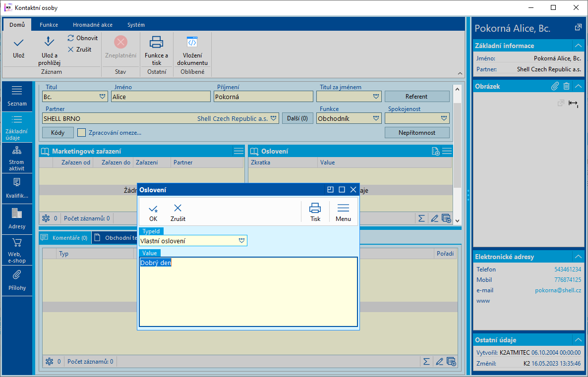Open Web, e-shop sidebar item
Viewport: 588px width, 377px height.
pos(17,250)
